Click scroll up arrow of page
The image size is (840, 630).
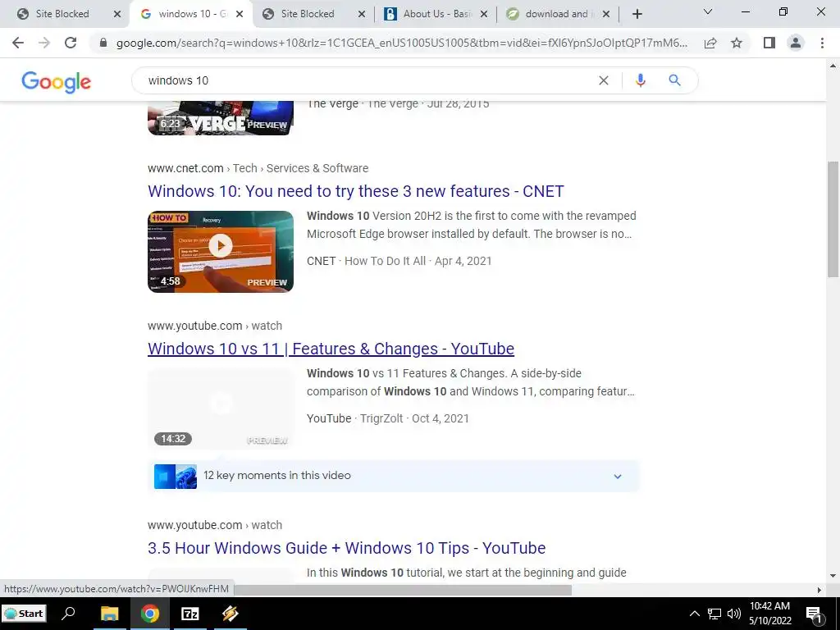[833, 66]
